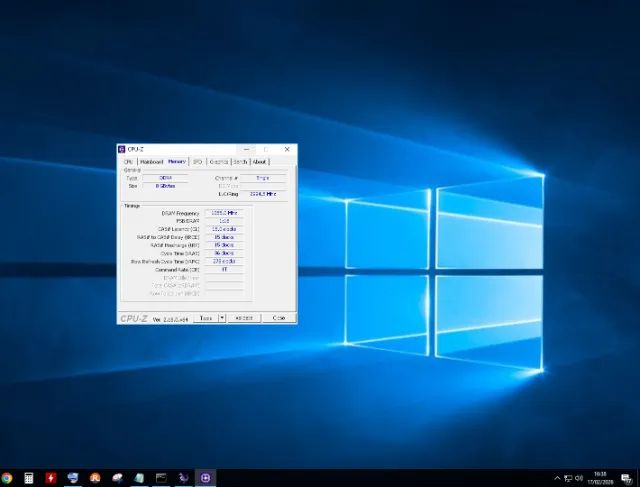Launch the Calculator taskbar icon
The image size is (640, 487).
pyautogui.click(x=29, y=478)
